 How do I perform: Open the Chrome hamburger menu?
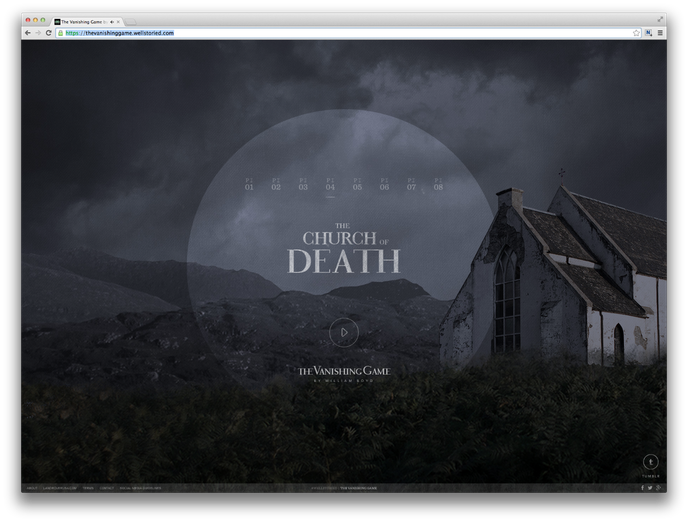[660, 33]
